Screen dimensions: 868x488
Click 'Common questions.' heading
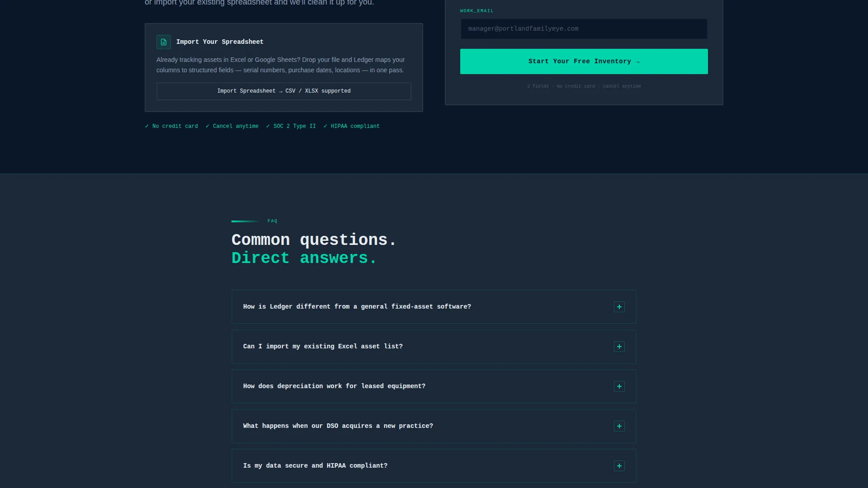pyautogui.click(x=314, y=240)
